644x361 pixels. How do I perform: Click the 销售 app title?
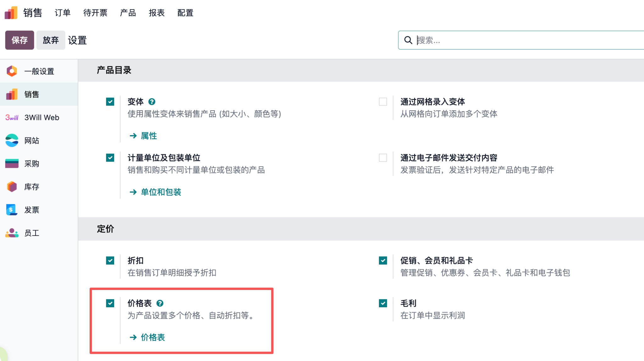click(x=33, y=13)
